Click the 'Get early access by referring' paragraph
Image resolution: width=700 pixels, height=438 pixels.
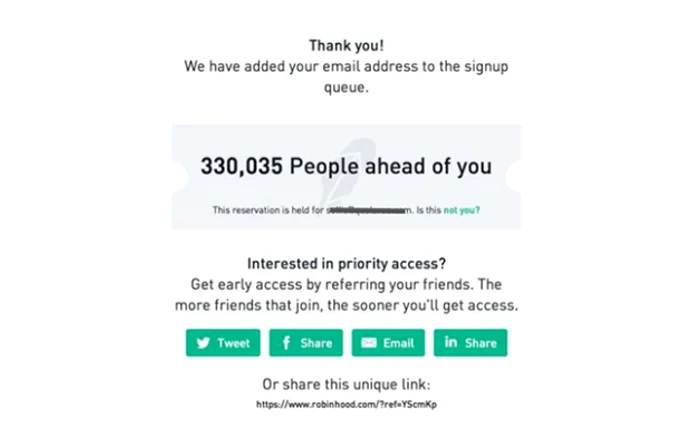tap(346, 295)
